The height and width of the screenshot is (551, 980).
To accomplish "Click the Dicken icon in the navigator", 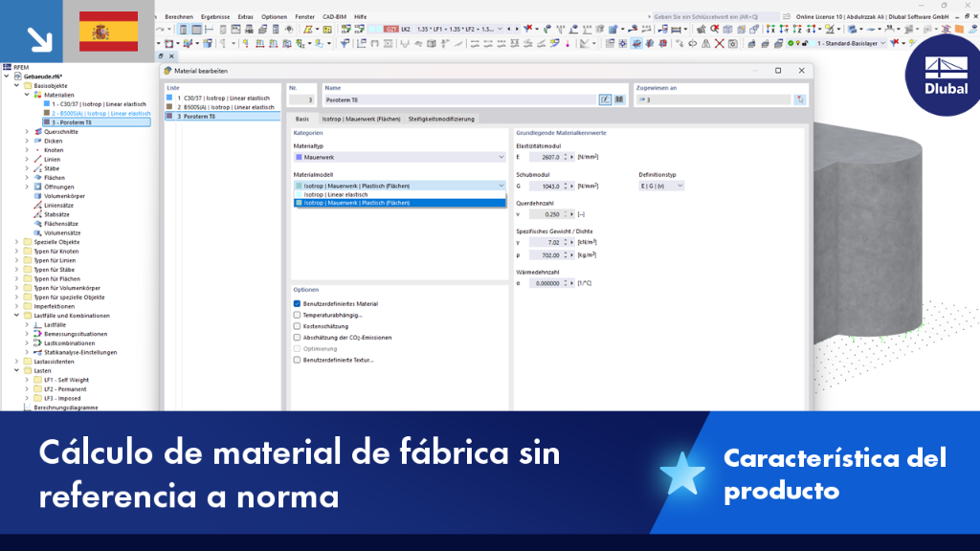I will click(37, 142).
